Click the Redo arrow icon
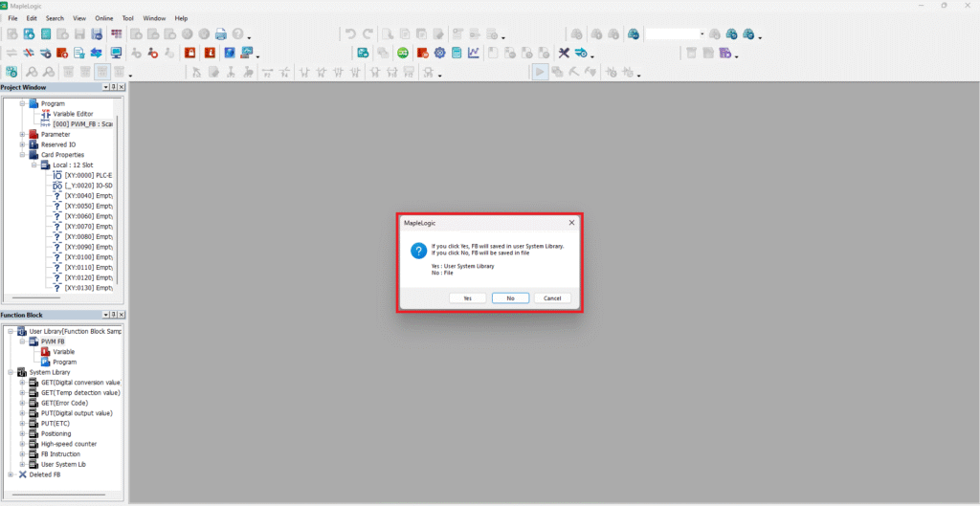The width and height of the screenshot is (980, 506). tap(367, 34)
